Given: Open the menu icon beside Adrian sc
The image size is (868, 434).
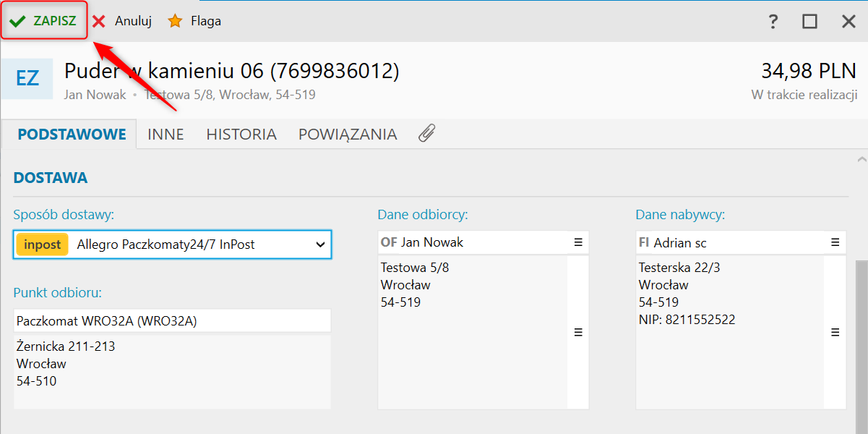Looking at the screenshot, I should [835, 242].
